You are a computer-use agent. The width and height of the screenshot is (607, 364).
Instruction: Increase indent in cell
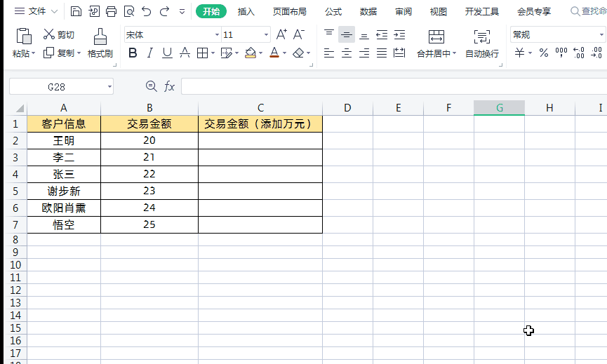[x=399, y=35]
